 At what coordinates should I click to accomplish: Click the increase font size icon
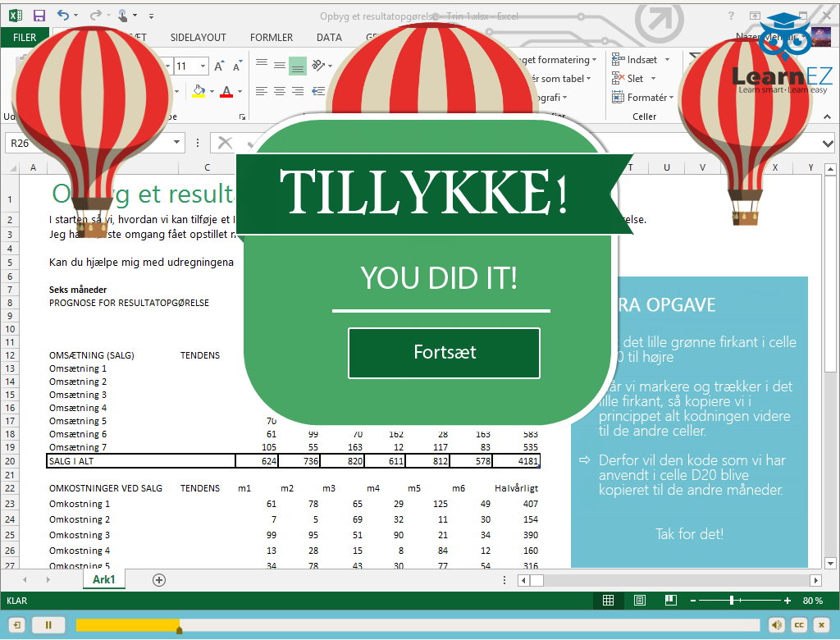click(219, 66)
